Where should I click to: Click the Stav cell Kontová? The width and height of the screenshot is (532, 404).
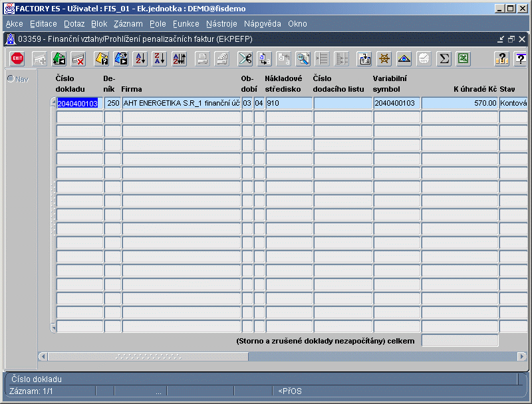tap(513, 103)
